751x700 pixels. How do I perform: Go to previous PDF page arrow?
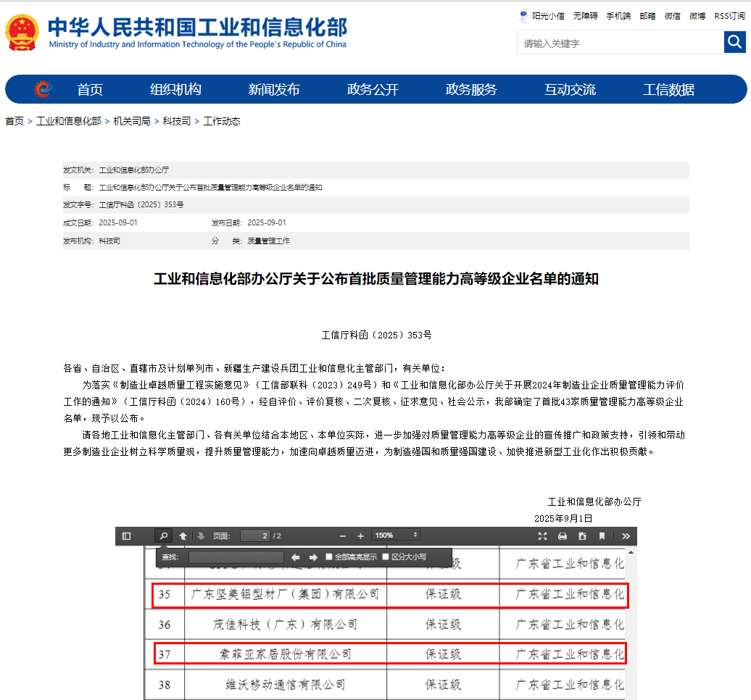183,536
